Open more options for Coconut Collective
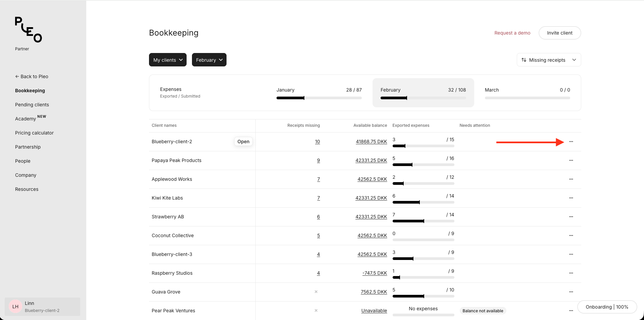Image resolution: width=644 pixels, height=320 pixels. [x=571, y=235]
